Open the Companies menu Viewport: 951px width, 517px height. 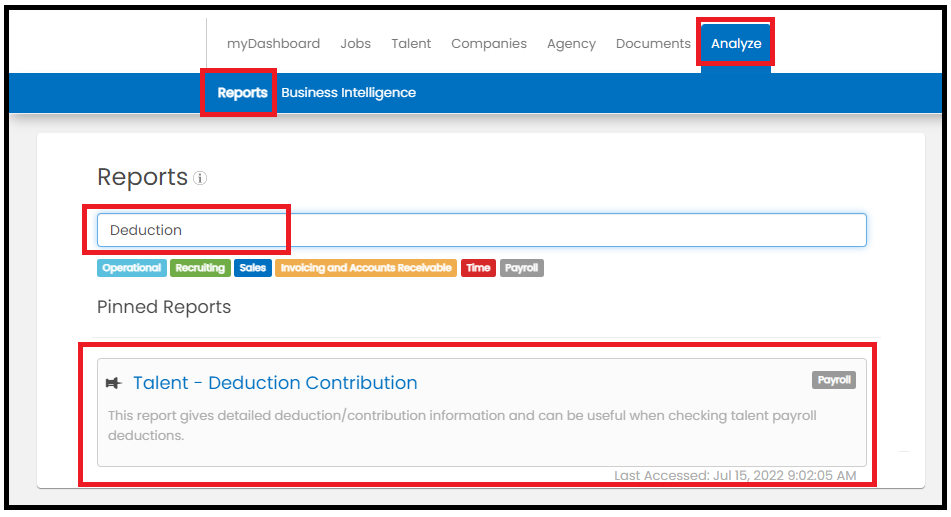pyautogui.click(x=489, y=44)
